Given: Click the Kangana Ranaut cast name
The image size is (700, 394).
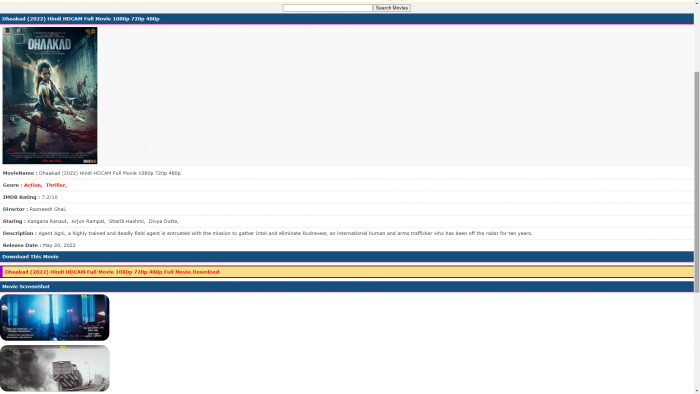Looking at the screenshot, I should tap(47, 221).
